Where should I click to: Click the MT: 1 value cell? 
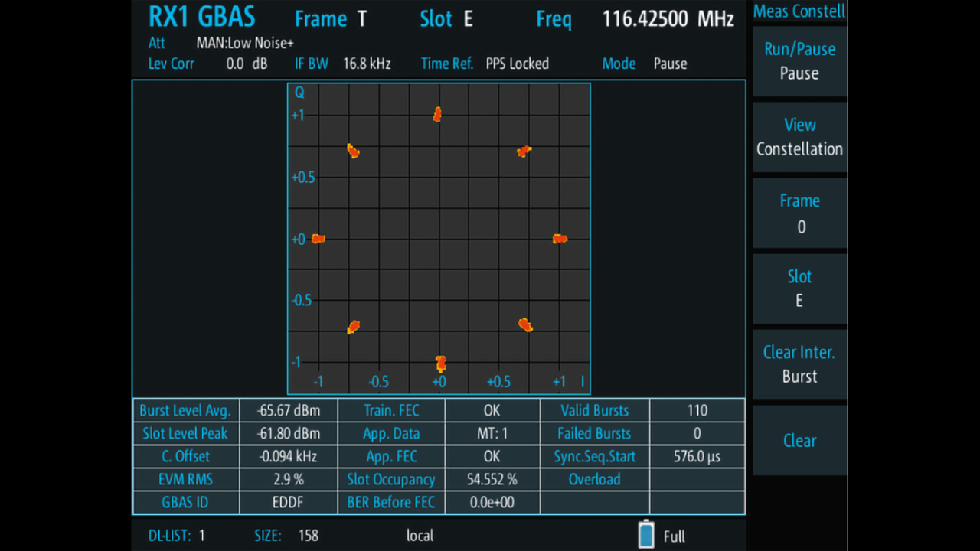coord(492,433)
